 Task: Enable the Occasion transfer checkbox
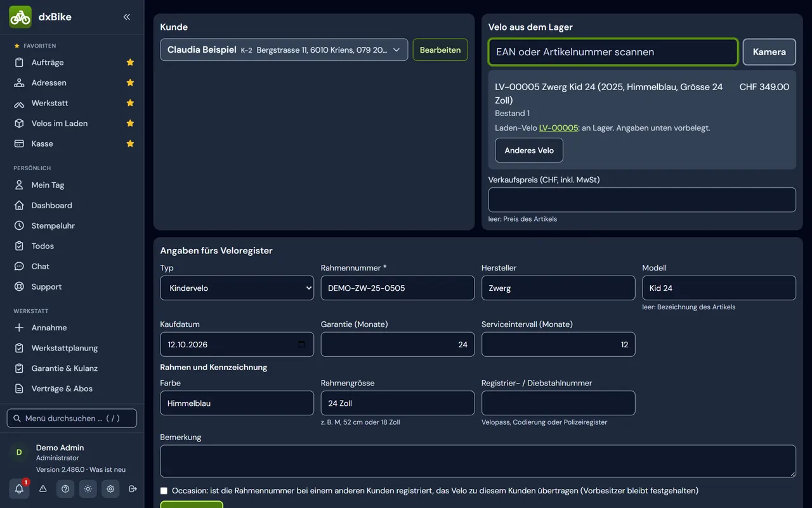click(164, 491)
